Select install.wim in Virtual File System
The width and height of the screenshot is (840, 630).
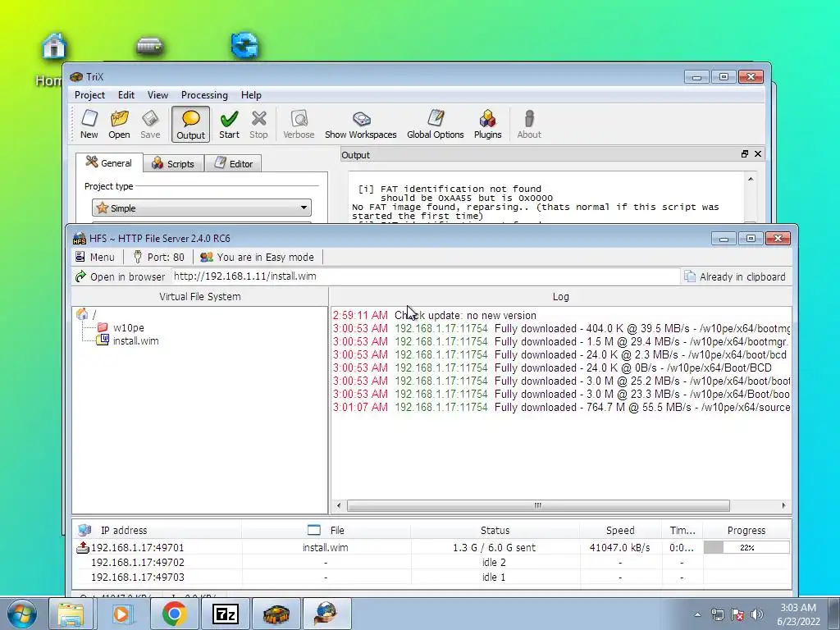(128, 340)
